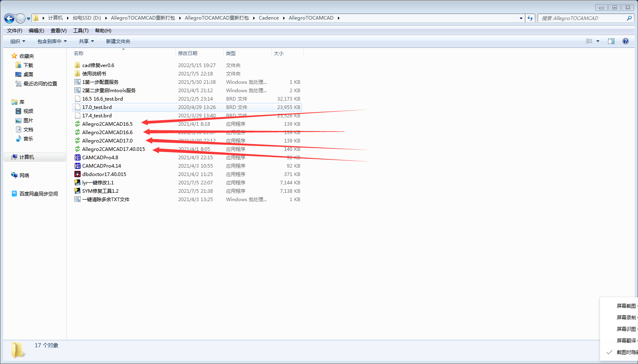Image resolution: width=638 pixels, height=364 pixels.
Task: Select 网络 in the navigation pane
Action: pos(24,175)
